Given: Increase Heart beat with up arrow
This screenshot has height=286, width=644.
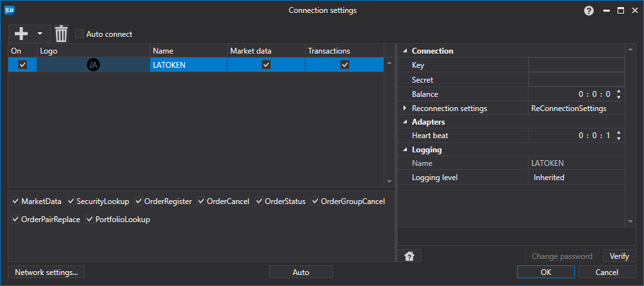Looking at the screenshot, I should (x=618, y=132).
